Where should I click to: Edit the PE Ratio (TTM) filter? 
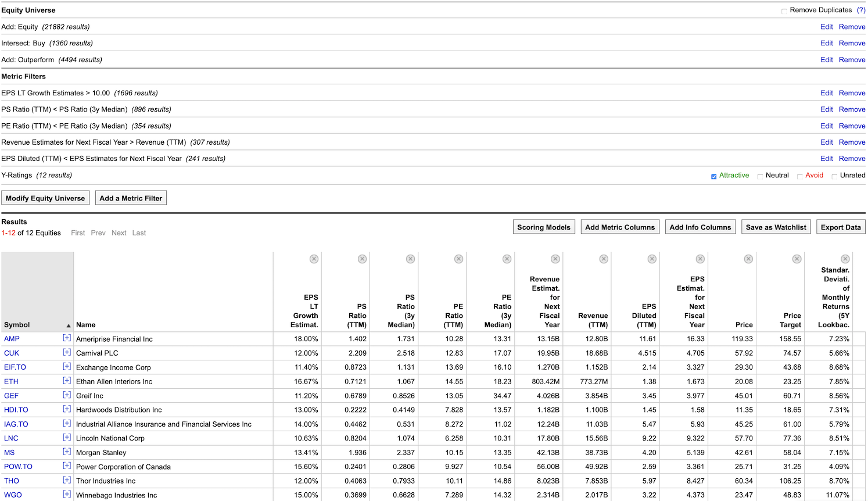click(827, 126)
